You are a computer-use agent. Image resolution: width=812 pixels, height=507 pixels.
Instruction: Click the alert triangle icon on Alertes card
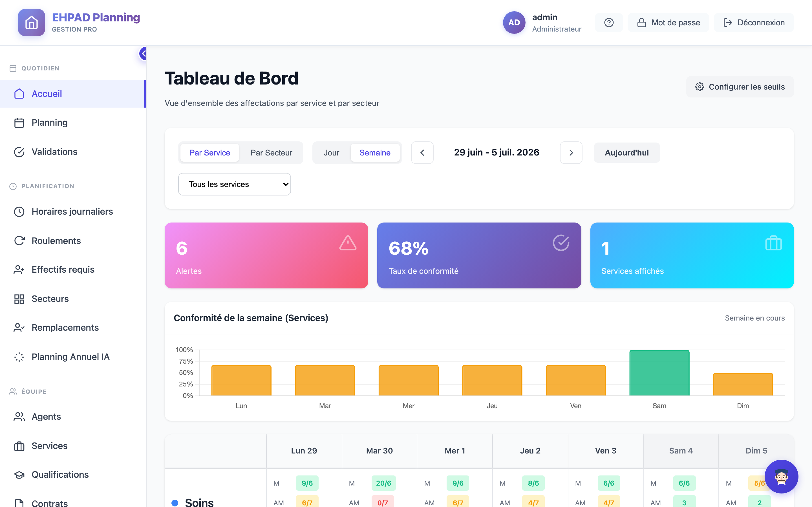[348, 243]
